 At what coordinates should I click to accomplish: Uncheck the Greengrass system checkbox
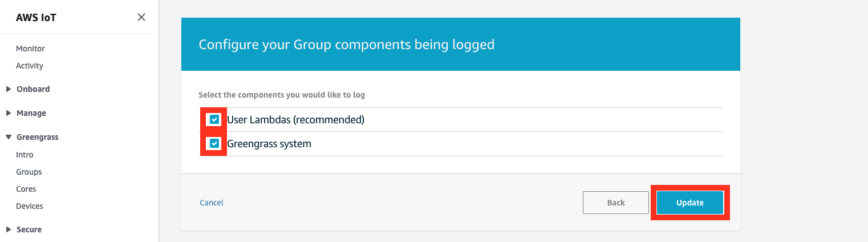[x=214, y=143]
